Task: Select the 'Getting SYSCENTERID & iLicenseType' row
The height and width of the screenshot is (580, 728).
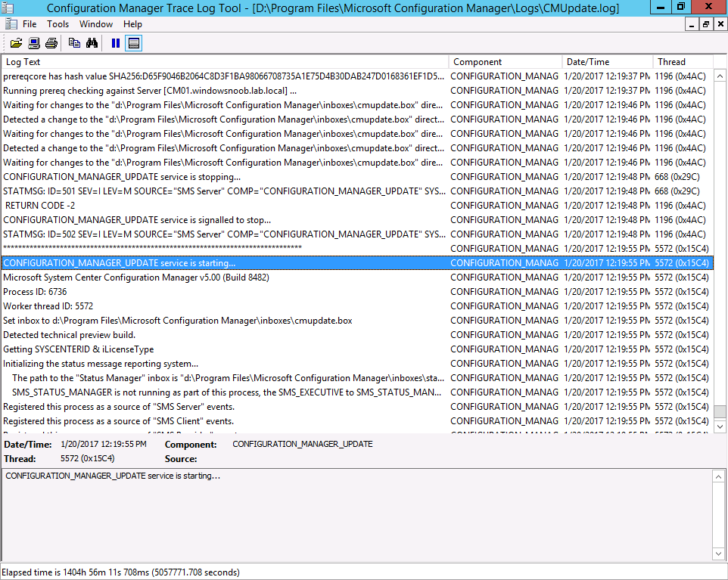Action: click(x=357, y=349)
